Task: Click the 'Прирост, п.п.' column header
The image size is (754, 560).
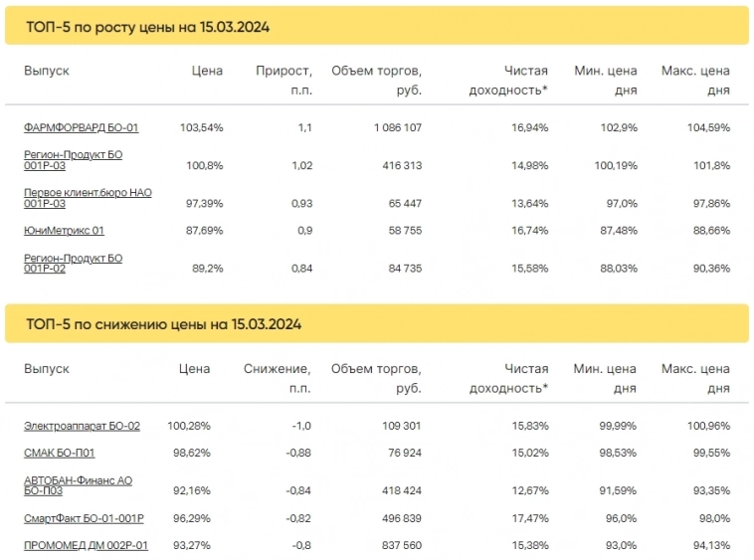Action: (x=283, y=80)
